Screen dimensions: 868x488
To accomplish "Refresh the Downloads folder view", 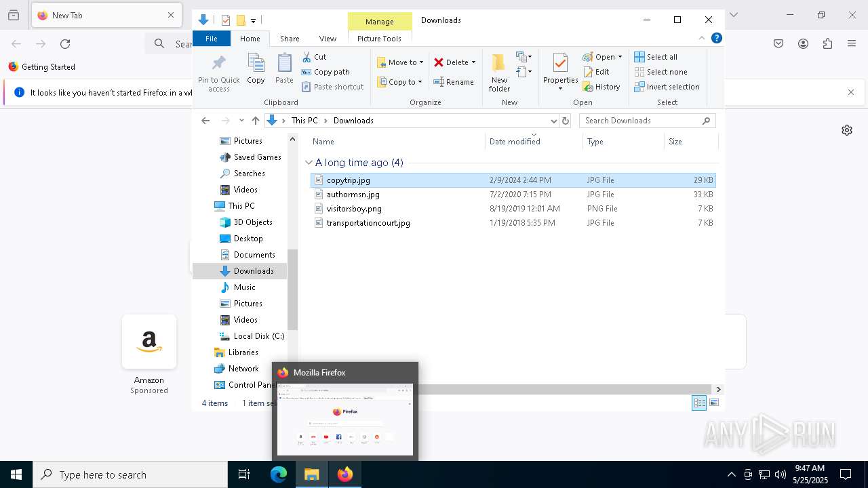I will 566,121.
